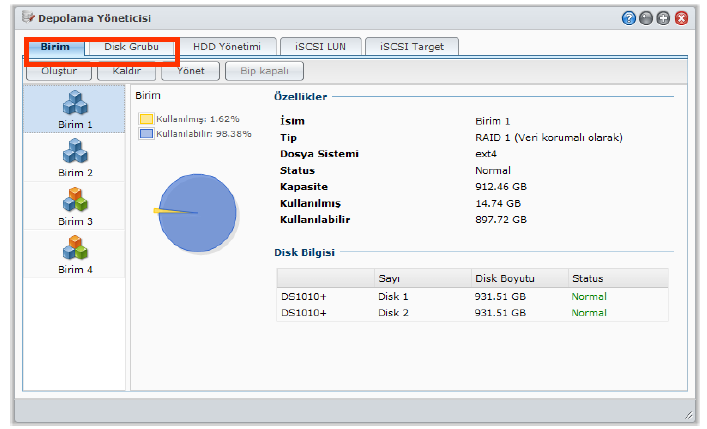Click the Depolama Yöneticisi title bar icon
Viewport: 707px width, 429px height.
tap(27, 18)
